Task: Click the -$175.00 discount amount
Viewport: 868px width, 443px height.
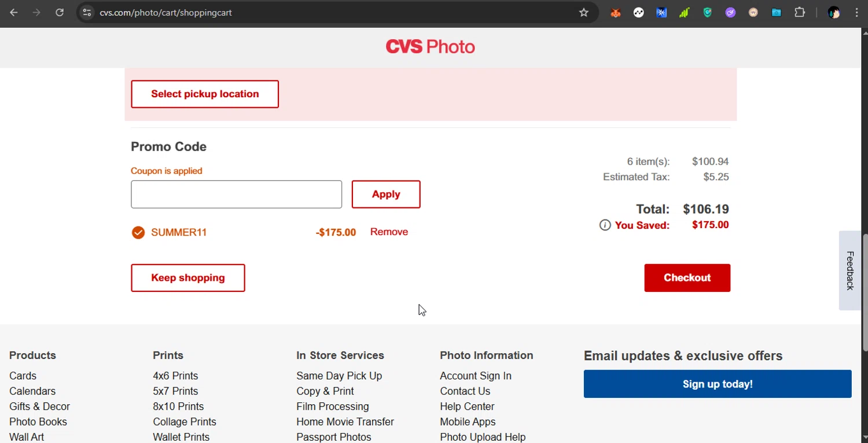Action: click(x=336, y=232)
